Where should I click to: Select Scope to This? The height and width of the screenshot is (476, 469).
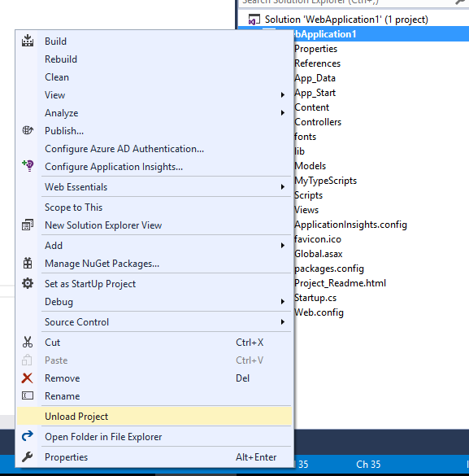(x=154, y=207)
